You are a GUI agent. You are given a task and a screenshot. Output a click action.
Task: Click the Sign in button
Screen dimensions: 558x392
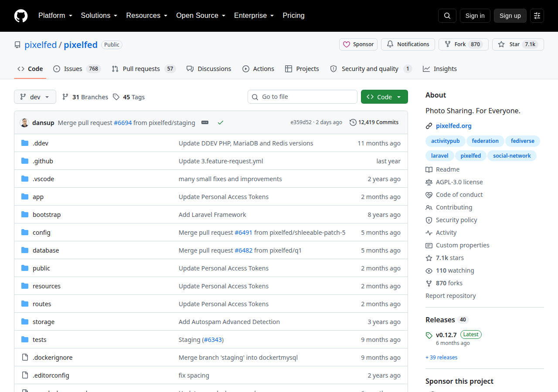point(475,16)
